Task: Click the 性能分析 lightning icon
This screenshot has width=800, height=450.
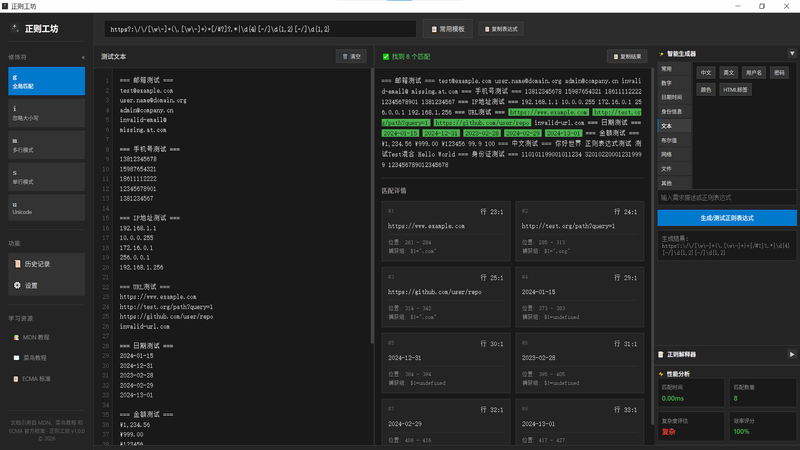Action: [661, 374]
